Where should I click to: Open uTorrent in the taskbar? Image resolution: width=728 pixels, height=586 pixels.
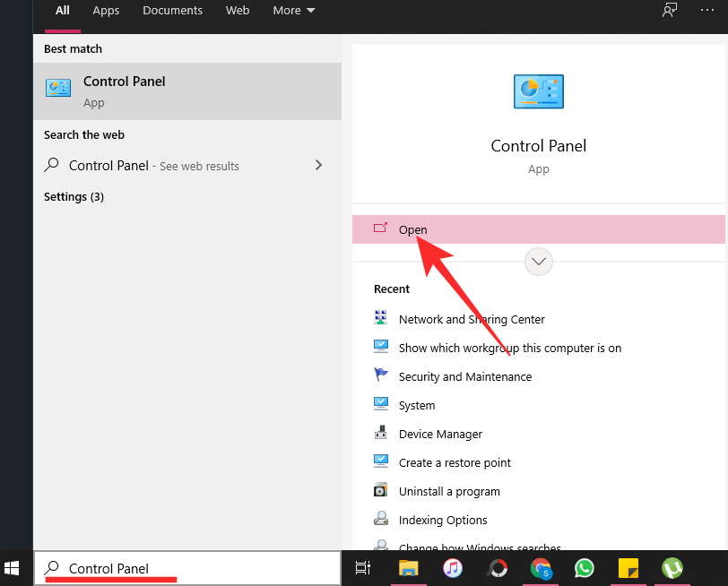672,567
